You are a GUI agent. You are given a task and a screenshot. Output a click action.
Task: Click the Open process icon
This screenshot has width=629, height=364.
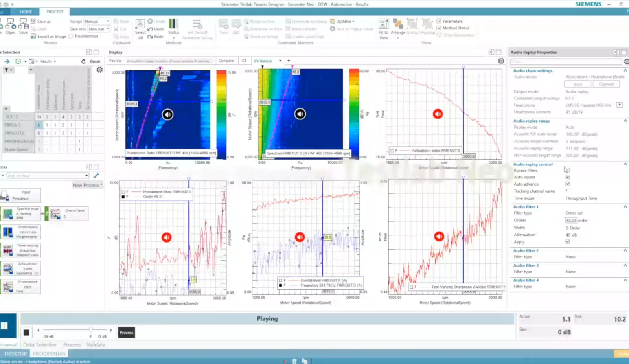pyautogui.click(x=10, y=24)
